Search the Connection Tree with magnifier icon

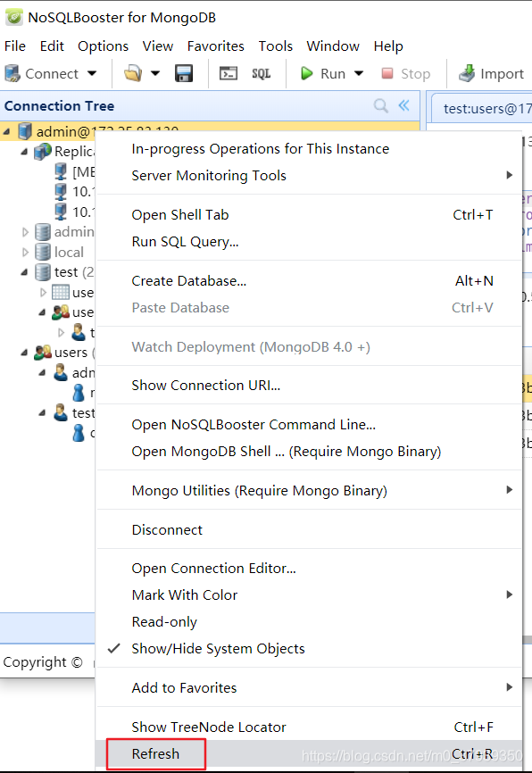click(380, 105)
